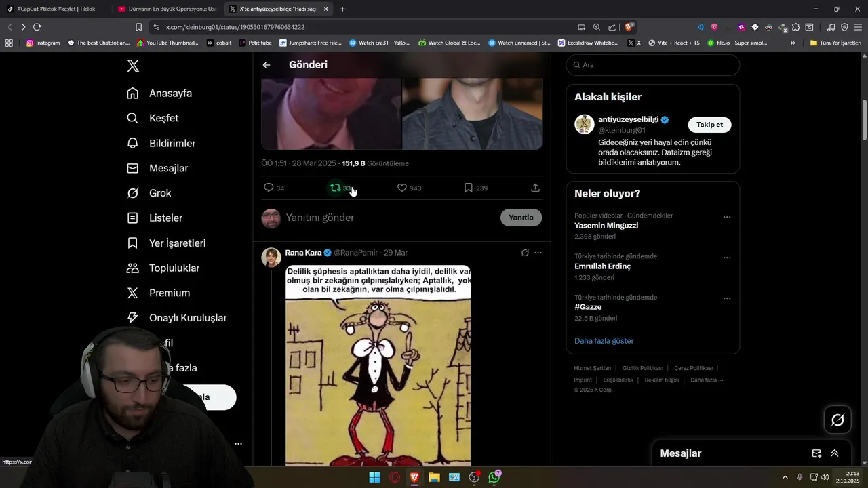Click the repost icon on the post
The height and width of the screenshot is (488, 868).
pyautogui.click(x=335, y=188)
